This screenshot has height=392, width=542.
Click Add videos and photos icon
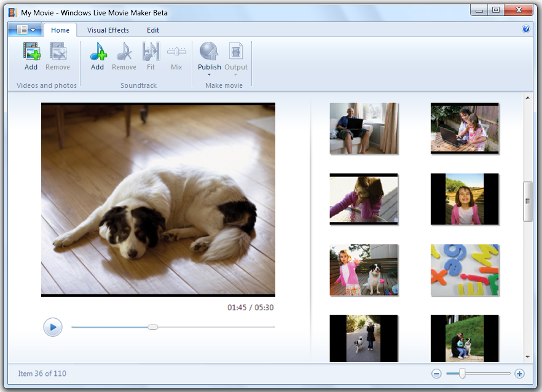[31, 52]
